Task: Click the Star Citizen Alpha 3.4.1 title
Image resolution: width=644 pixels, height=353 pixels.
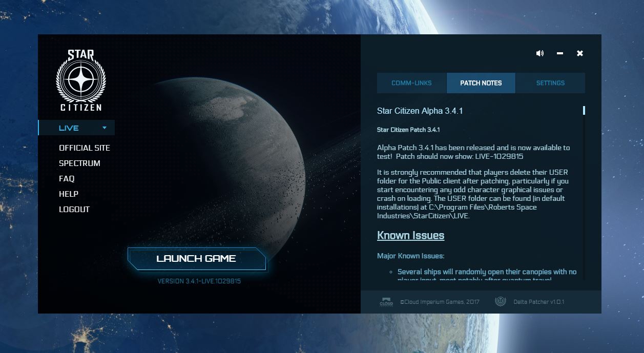Action: 420,111
